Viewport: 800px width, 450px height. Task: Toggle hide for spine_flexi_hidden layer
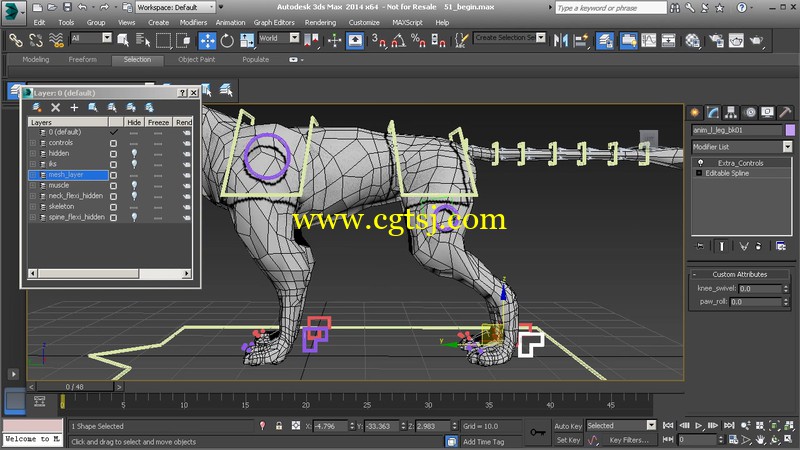coord(134,217)
